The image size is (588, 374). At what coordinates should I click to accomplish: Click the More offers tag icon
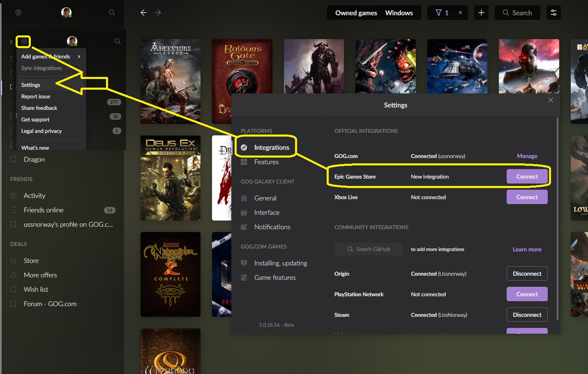(14, 275)
